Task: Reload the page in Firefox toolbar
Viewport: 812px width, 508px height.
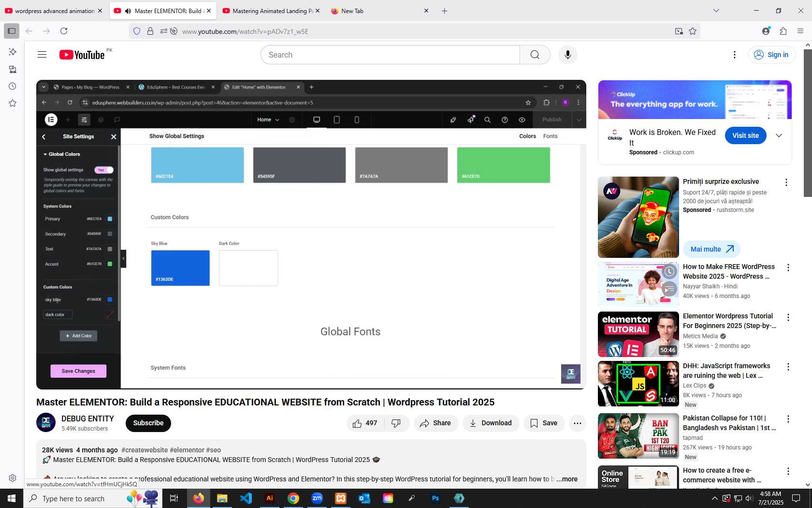Action: tap(64, 31)
